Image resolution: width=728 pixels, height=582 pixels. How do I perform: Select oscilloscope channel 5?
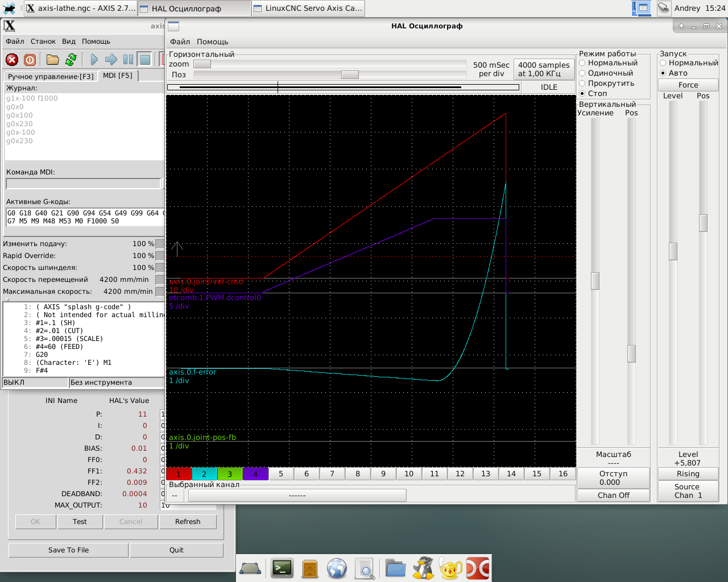coord(280,473)
